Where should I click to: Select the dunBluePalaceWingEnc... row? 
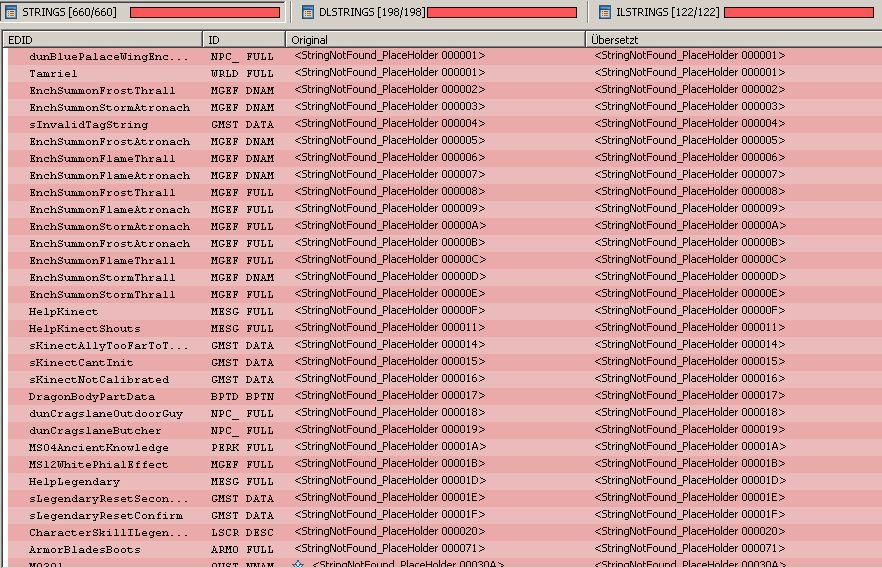coord(444,56)
